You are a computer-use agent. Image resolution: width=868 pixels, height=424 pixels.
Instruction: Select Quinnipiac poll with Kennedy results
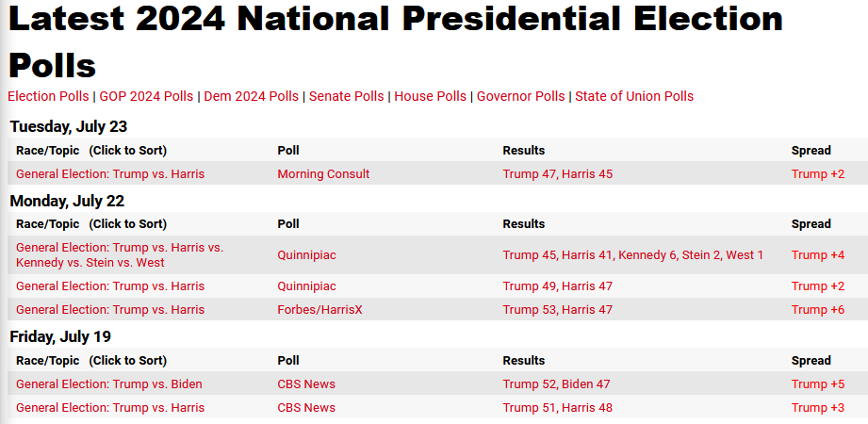[x=306, y=255]
